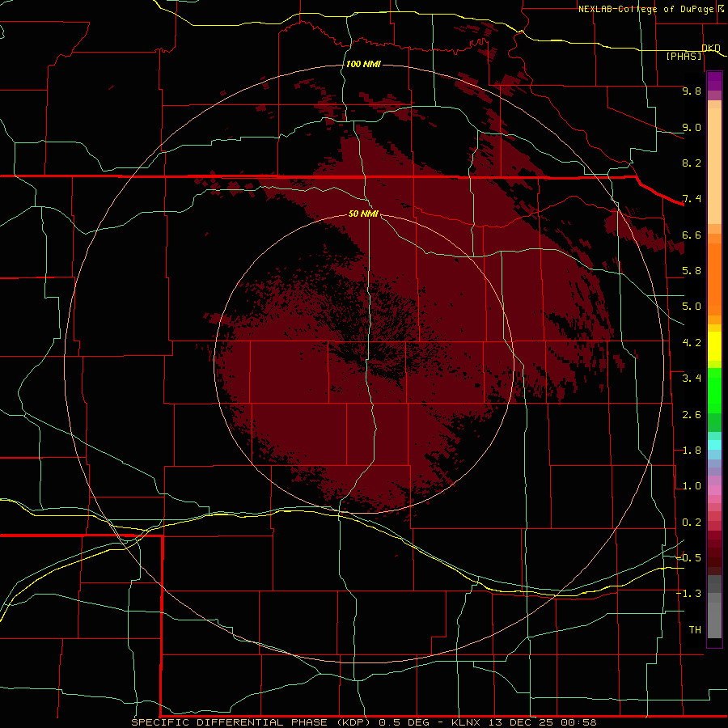Click the 100 NMI range ring label
The width and height of the screenshot is (728, 728).
363,64
